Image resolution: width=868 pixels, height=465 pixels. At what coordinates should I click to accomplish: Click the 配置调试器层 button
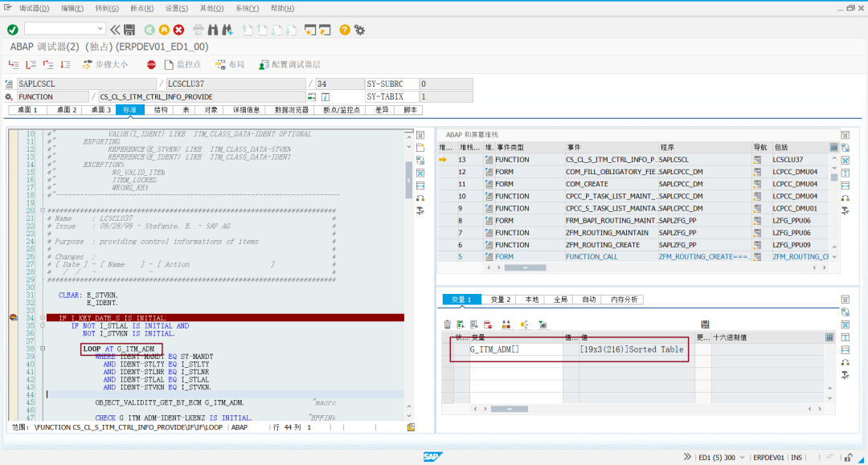coord(289,65)
